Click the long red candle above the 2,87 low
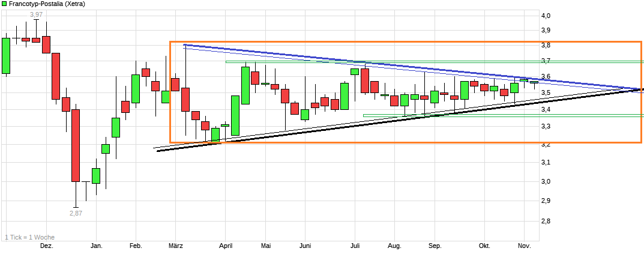 click(x=76, y=145)
